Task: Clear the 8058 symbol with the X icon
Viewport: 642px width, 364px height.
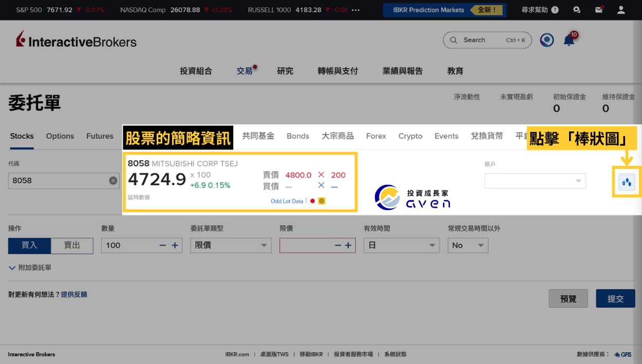Action: tap(113, 181)
